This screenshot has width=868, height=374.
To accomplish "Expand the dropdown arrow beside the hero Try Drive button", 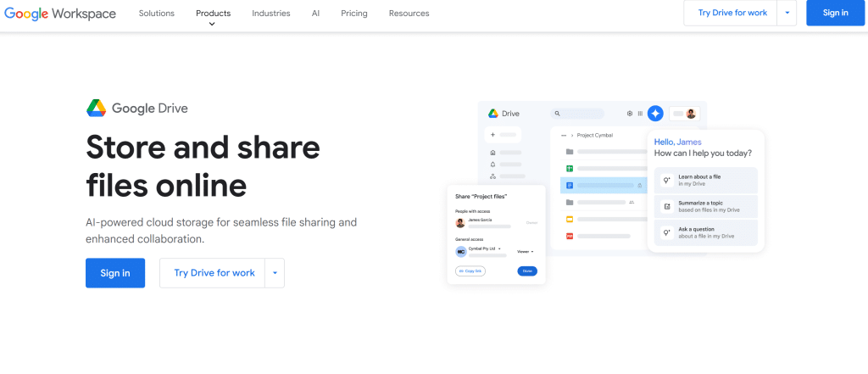I will pos(275,272).
